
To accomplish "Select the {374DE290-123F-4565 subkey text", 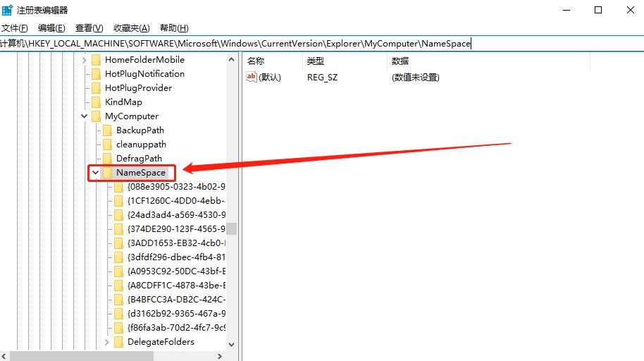I will pyautogui.click(x=176, y=229).
